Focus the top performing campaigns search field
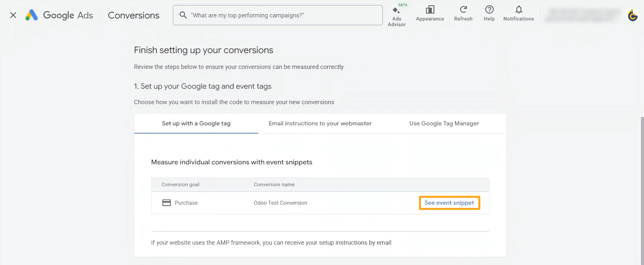Screen dimensions: 644x265 [277, 15]
